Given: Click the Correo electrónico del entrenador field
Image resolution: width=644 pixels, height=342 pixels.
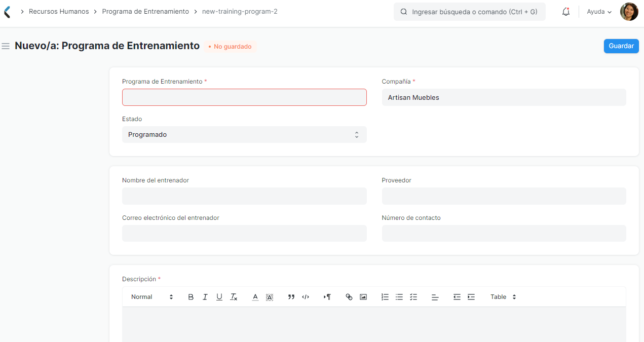Looking at the screenshot, I should click(x=244, y=234).
